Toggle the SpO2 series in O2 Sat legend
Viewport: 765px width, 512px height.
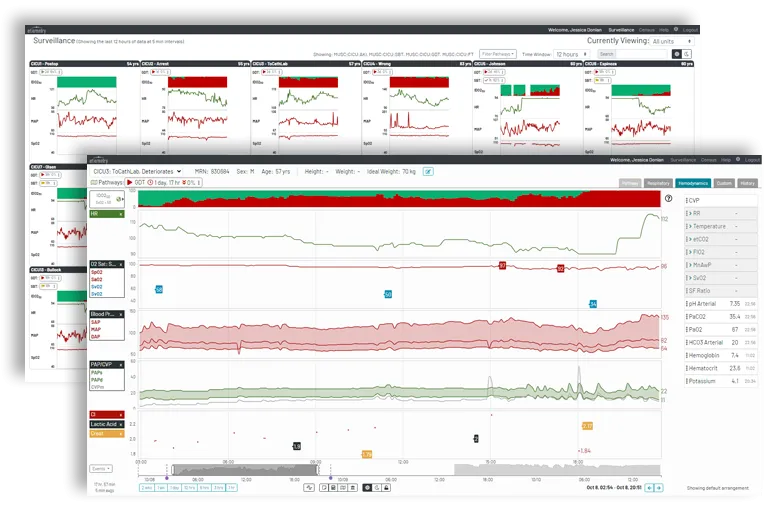97,272
